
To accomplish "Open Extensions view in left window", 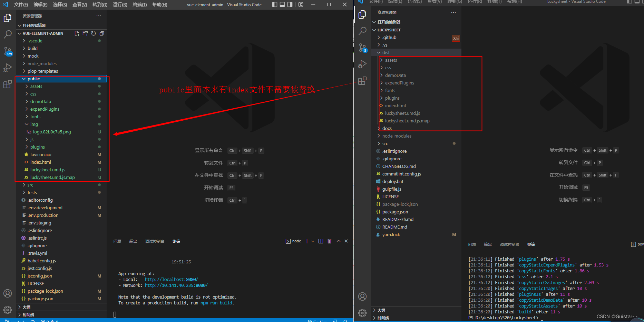I will [8, 84].
